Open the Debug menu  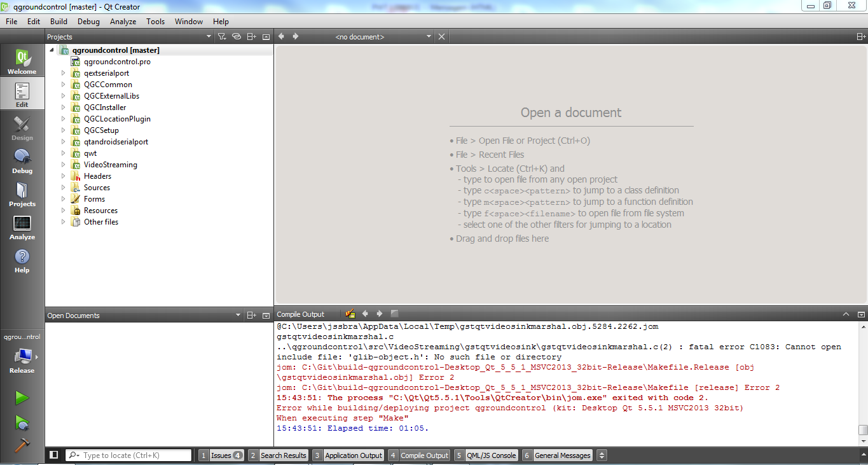pyautogui.click(x=88, y=21)
